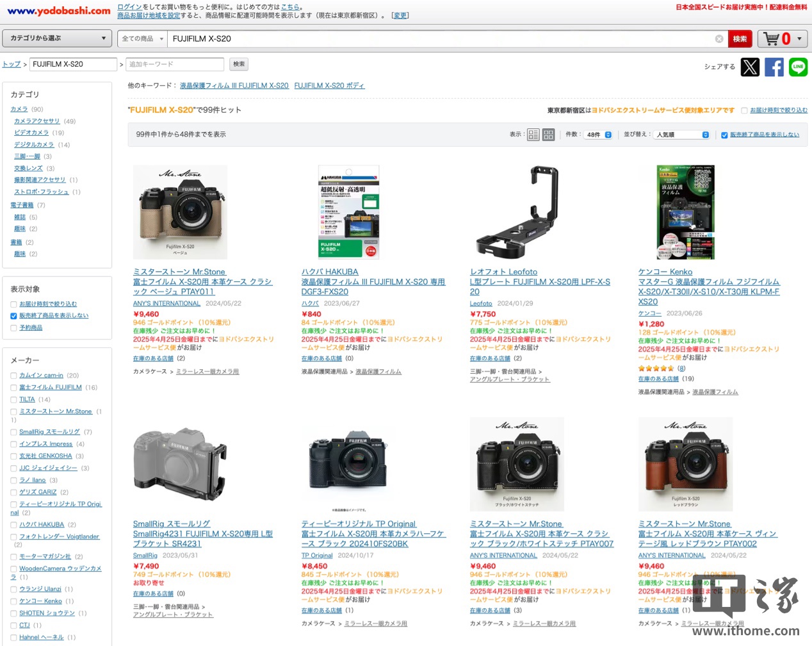Open Mr.Stone PTAY002 red-brown case thumbnail
Screen dimensions: 812x646
point(685,464)
